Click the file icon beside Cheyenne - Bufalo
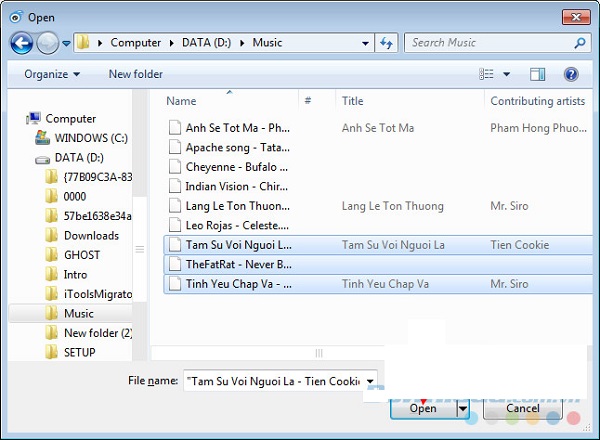Image resolution: width=600 pixels, height=440 pixels. point(175,166)
